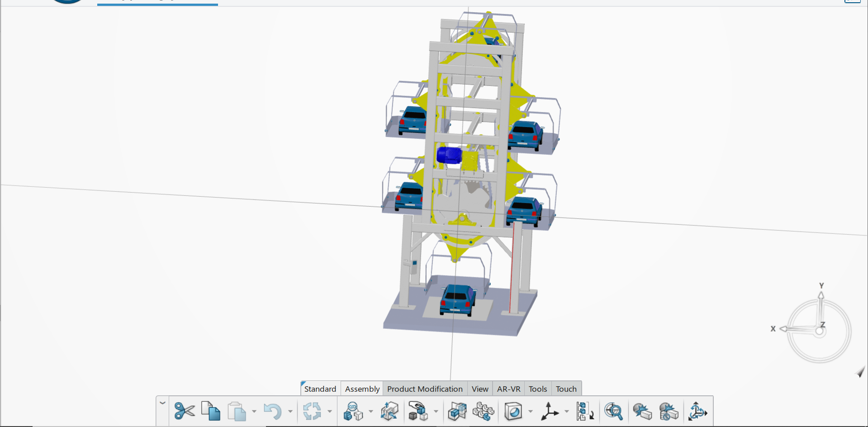Select the Engineering Connection link-cubes icon

[353, 412]
